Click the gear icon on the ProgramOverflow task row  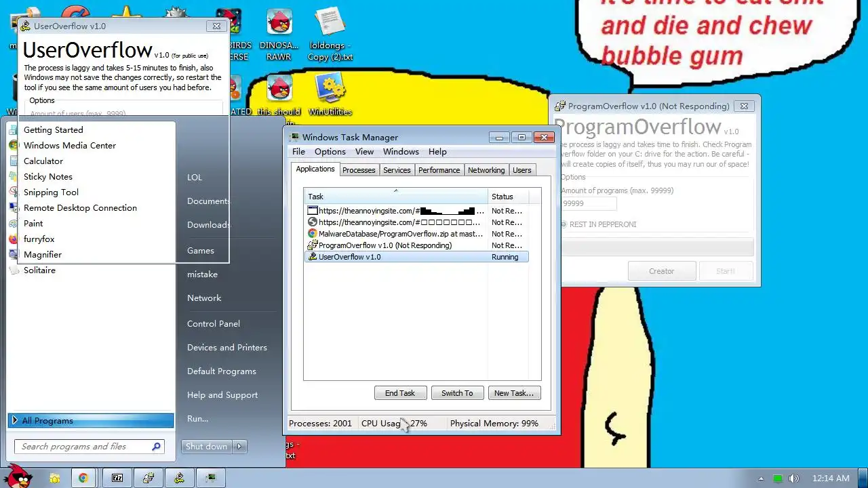313,245
